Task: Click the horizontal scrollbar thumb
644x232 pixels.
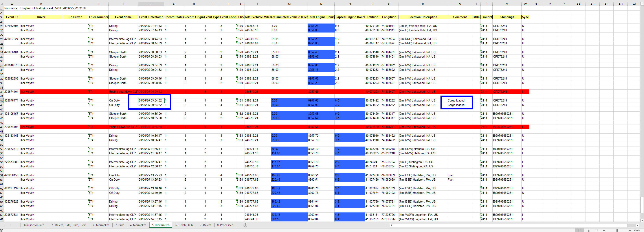Action: tap(510, 225)
